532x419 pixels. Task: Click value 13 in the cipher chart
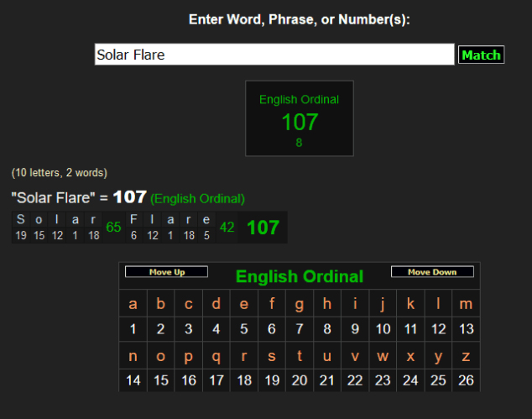(x=466, y=329)
